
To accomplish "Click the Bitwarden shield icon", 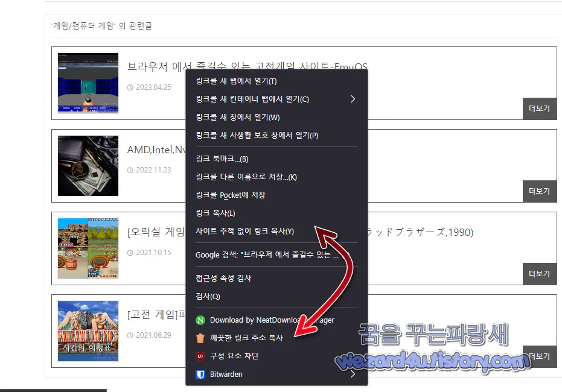I will pyautogui.click(x=200, y=375).
